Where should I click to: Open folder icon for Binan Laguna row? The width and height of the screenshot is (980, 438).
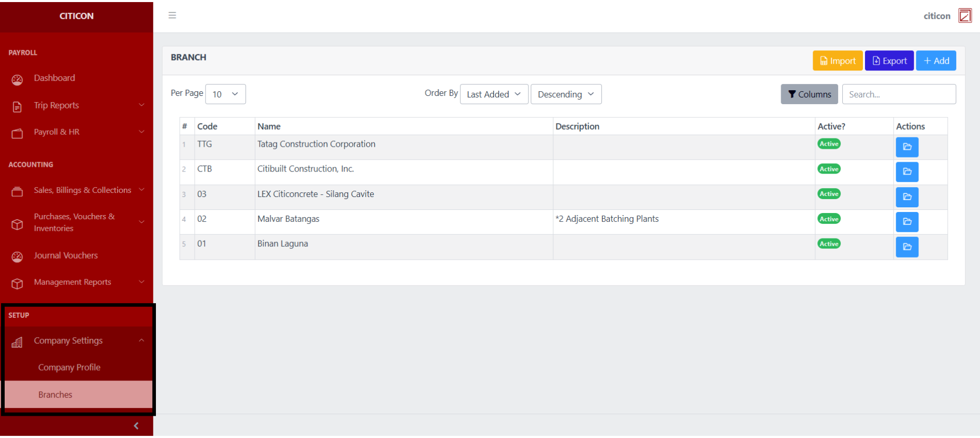(x=906, y=247)
